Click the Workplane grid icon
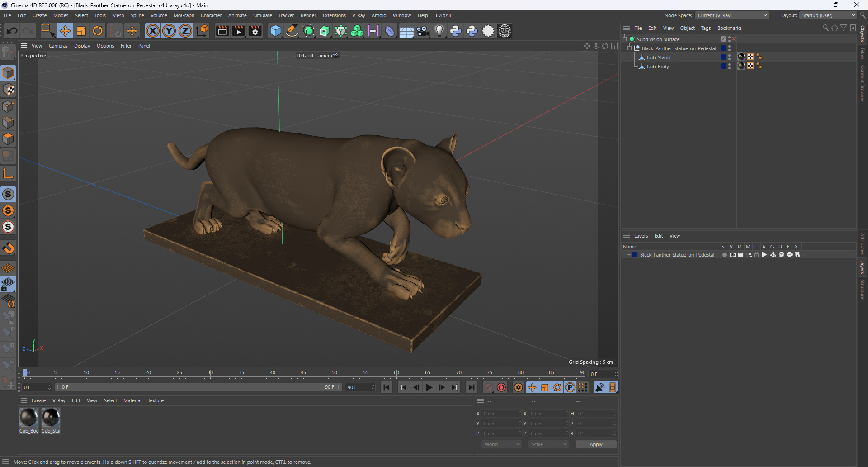This screenshot has height=467, width=868. click(x=8, y=268)
